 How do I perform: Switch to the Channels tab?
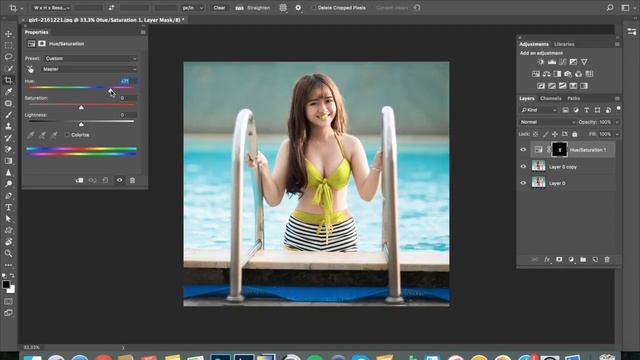point(551,98)
